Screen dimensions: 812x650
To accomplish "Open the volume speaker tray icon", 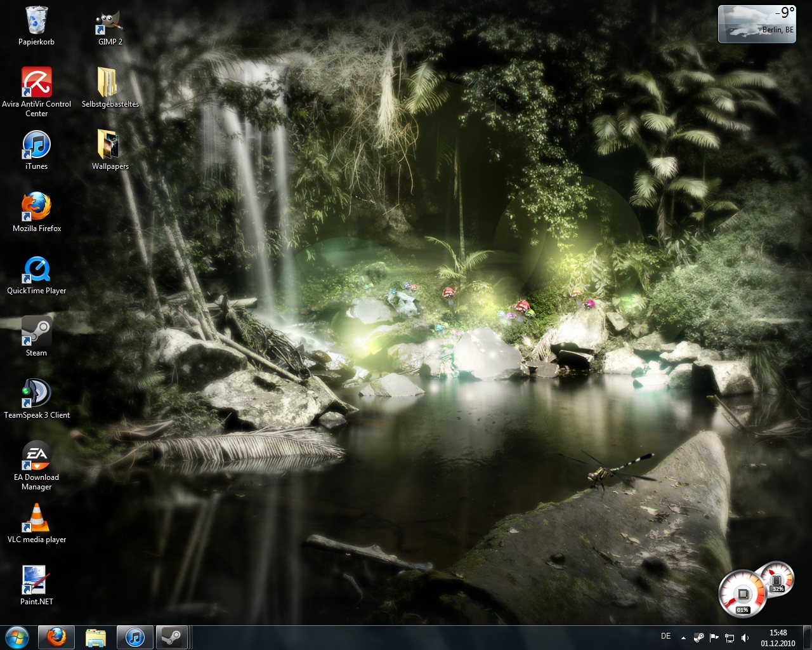I will [745, 638].
